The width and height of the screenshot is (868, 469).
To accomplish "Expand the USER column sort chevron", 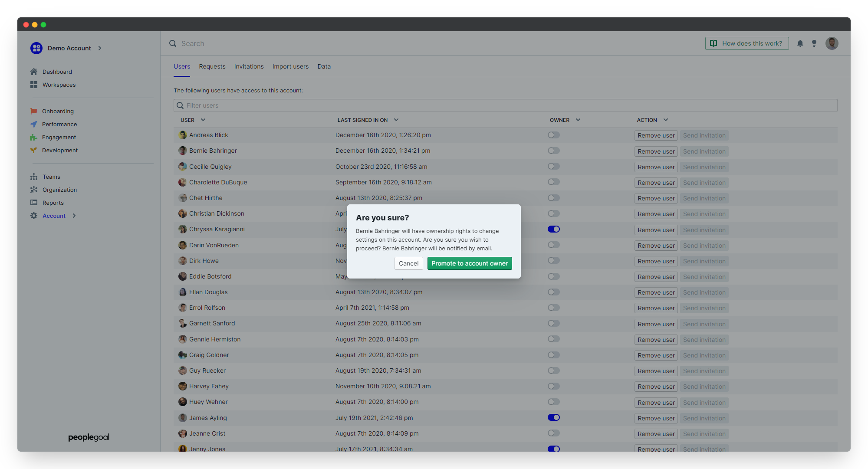I will pos(203,120).
